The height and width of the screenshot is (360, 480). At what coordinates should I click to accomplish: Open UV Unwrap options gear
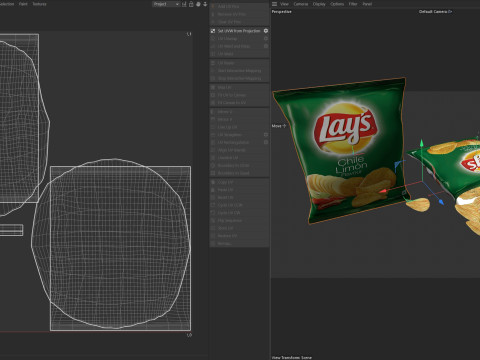pos(266,38)
